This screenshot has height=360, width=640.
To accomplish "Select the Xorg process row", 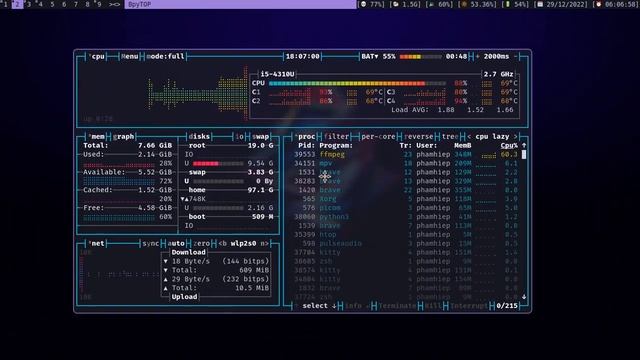I will [406, 199].
